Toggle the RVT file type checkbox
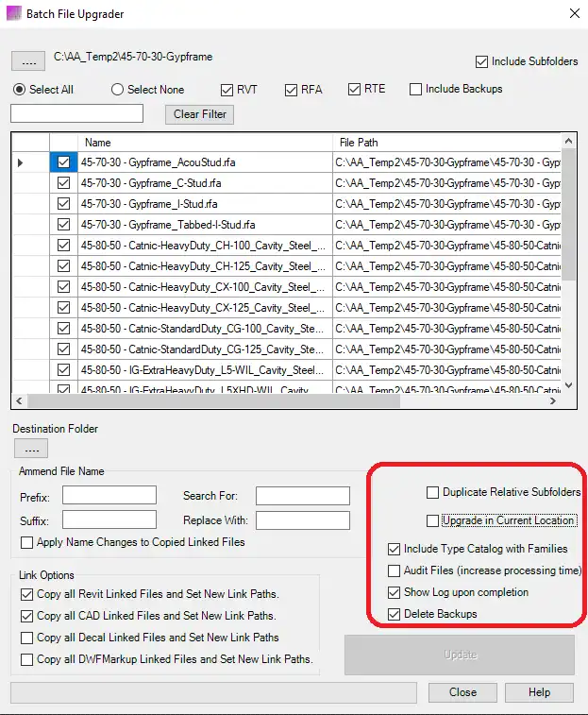The height and width of the screenshot is (715, 588). coord(227,90)
